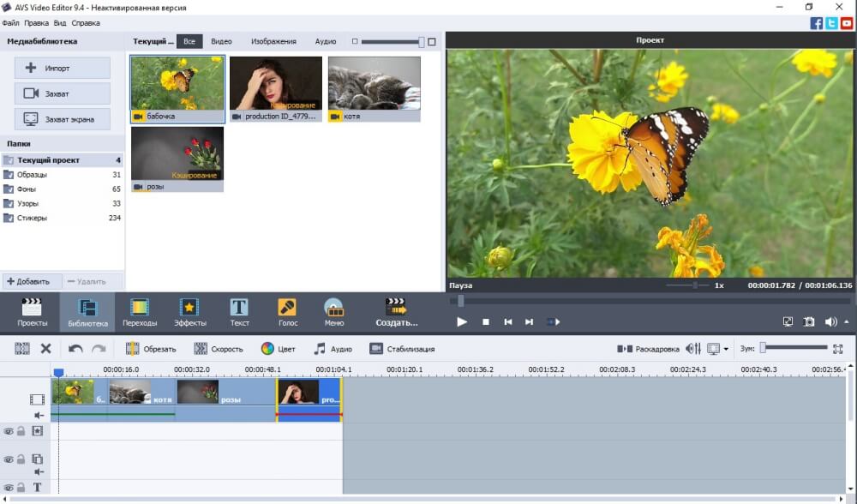Toggle visibility of the video overlay track
The width and height of the screenshot is (857, 504).
point(9,459)
